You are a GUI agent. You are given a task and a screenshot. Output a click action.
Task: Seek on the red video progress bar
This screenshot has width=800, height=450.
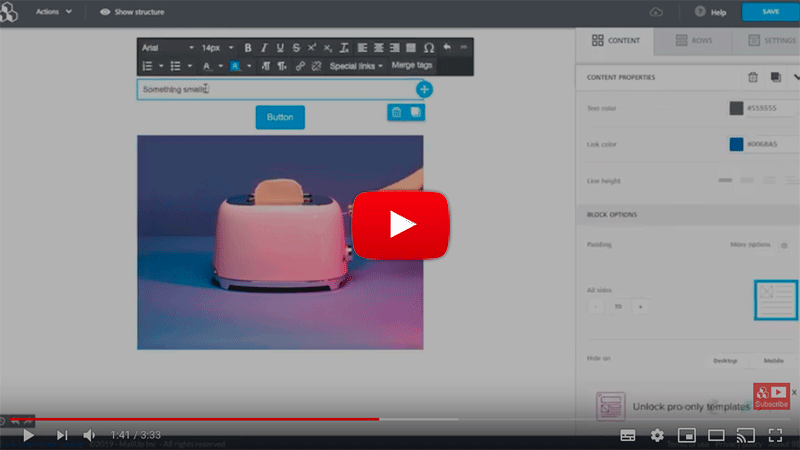pos(194,419)
